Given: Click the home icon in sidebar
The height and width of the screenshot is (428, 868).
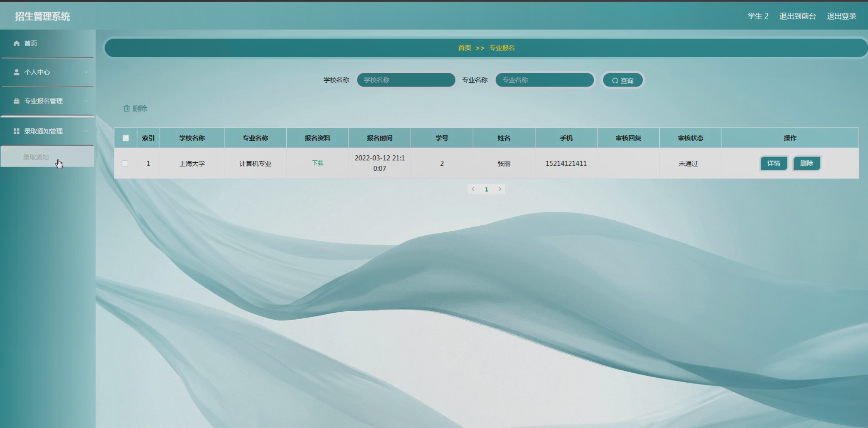Looking at the screenshot, I should [16, 43].
